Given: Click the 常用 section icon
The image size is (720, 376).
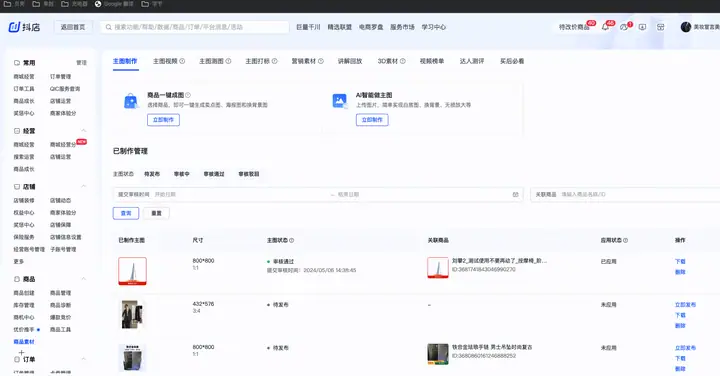Looking at the screenshot, I should pyautogui.click(x=17, y=62).
